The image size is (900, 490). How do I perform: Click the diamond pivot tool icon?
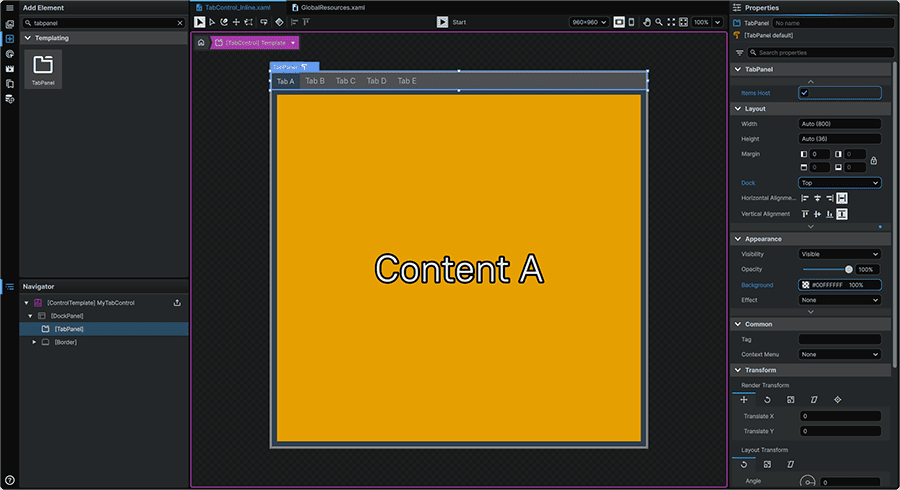(x=279, y=22)
